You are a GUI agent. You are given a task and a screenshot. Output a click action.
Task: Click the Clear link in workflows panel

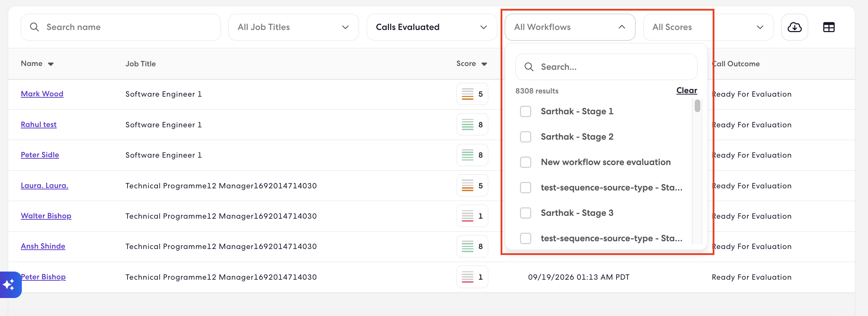(687, 91)
